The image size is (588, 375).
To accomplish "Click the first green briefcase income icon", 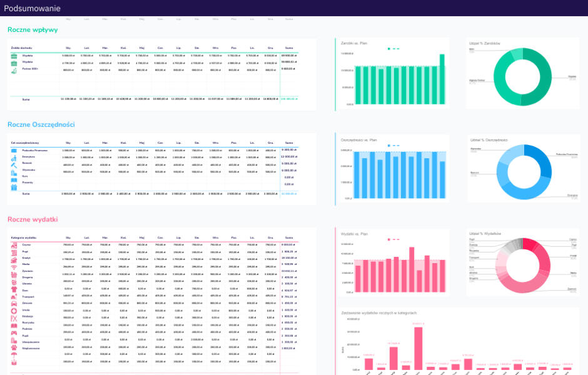I will point(14,56).
